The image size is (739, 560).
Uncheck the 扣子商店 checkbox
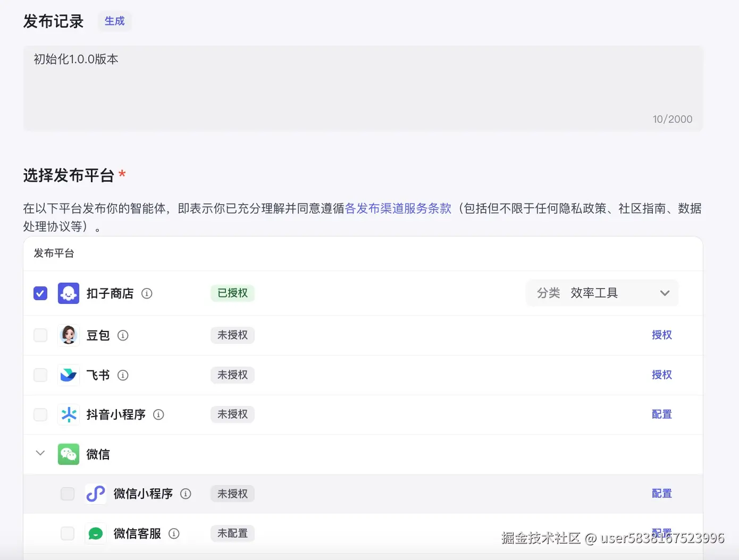(40, 293)
